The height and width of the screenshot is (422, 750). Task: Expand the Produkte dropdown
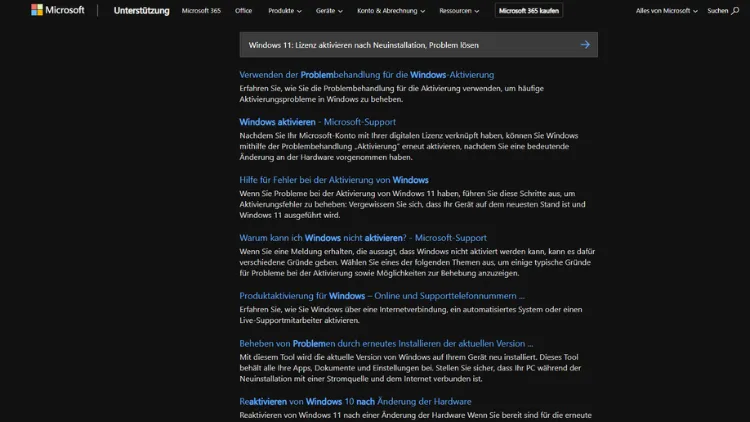tap(285, 11)
